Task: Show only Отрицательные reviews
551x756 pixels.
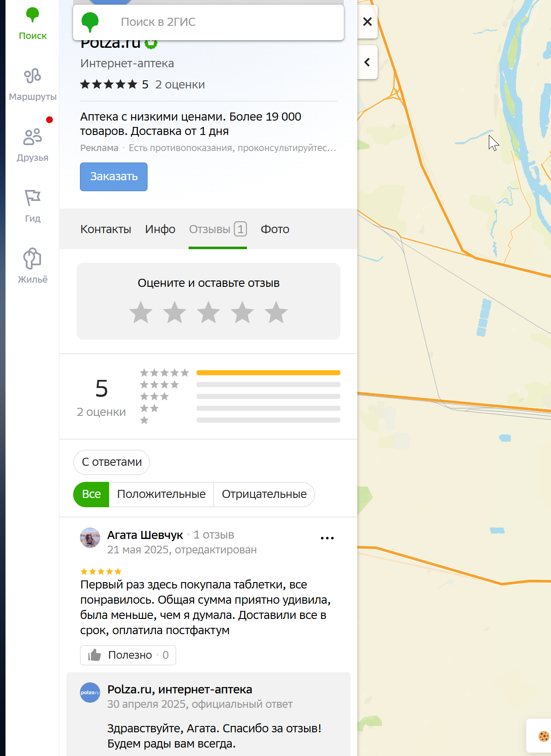Action: pyautogui.click(x=264, y=494)
